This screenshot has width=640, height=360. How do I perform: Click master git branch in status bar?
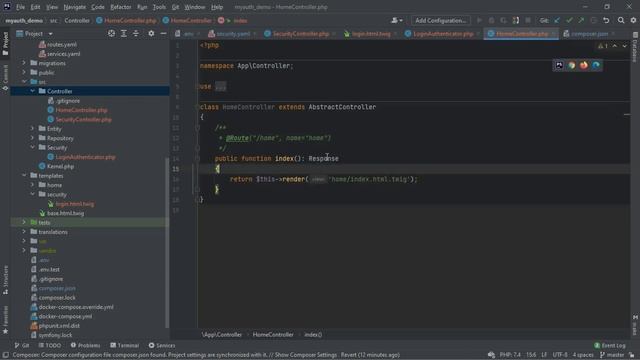pyautogui.click(x=612, y=355)
